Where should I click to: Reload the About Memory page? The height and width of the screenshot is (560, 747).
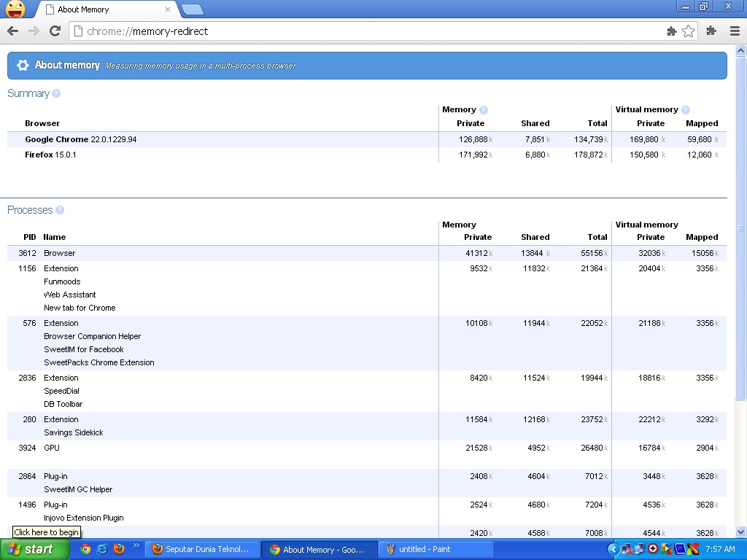pyautogui.click(x=55, y=31)
